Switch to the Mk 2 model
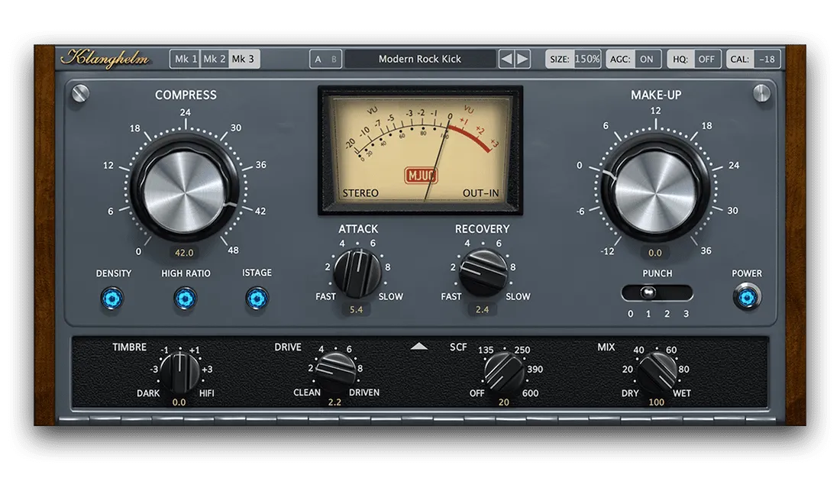The height and width of the screenshot is (504, 840). click(215, 59)
